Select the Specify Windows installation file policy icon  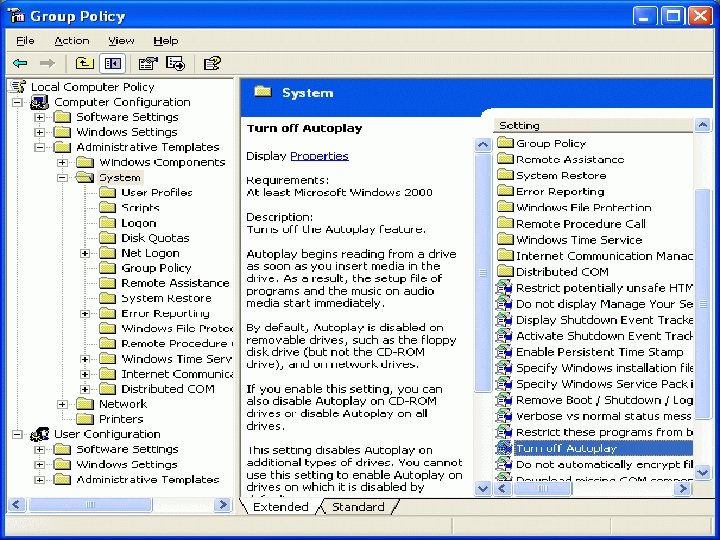coord(504,368)
